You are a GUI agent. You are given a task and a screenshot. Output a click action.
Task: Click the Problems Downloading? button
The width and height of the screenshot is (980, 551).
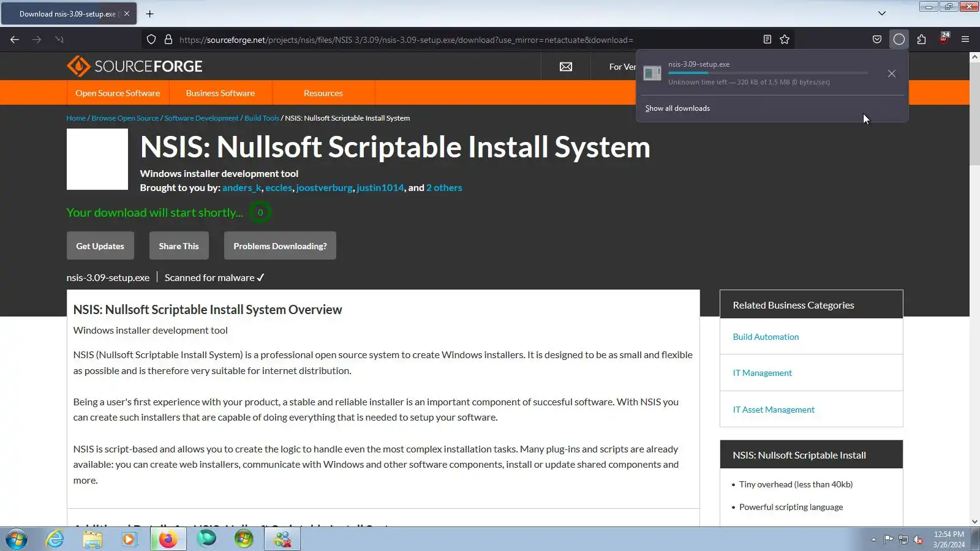280,246
